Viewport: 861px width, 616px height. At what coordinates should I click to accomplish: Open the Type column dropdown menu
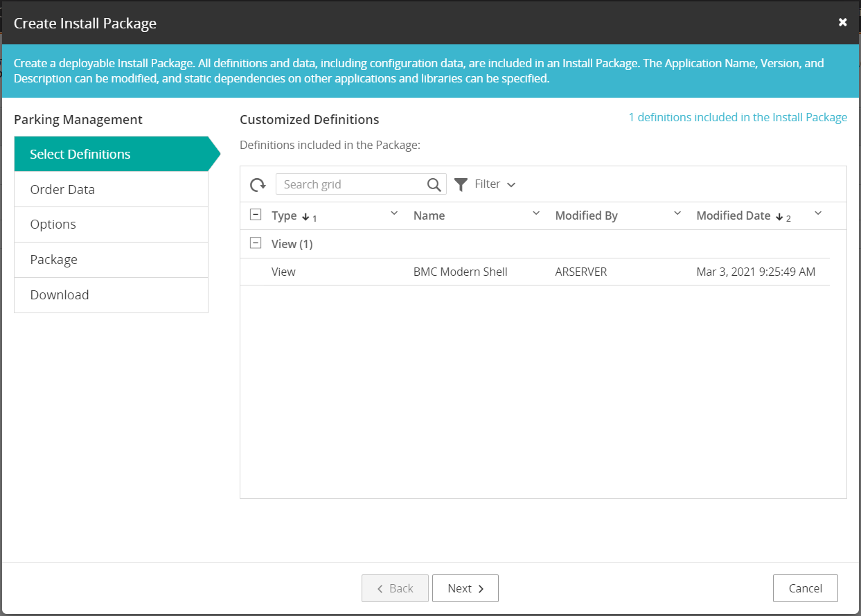(x=394, y=213)
